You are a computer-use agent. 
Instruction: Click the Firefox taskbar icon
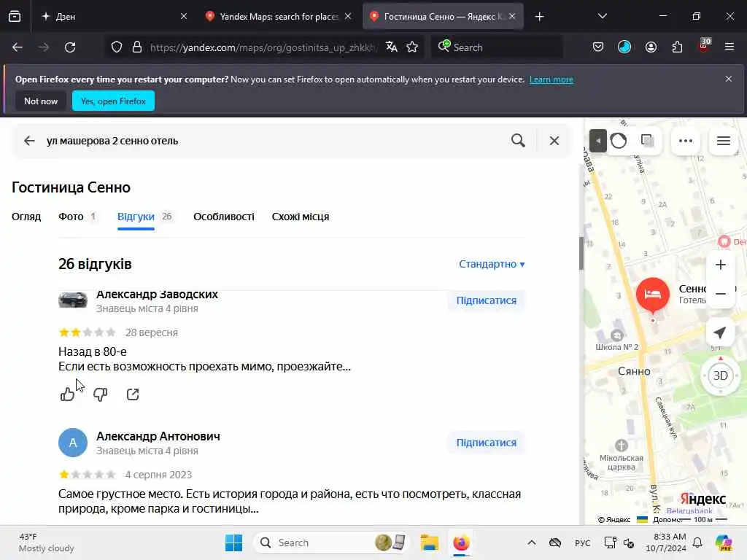pos(461,542)
